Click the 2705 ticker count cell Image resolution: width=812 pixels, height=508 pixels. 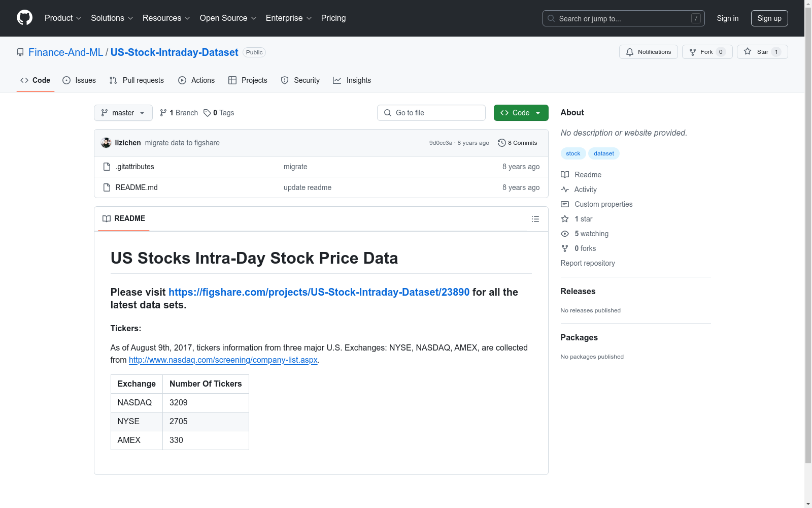(x=206, y=422)
